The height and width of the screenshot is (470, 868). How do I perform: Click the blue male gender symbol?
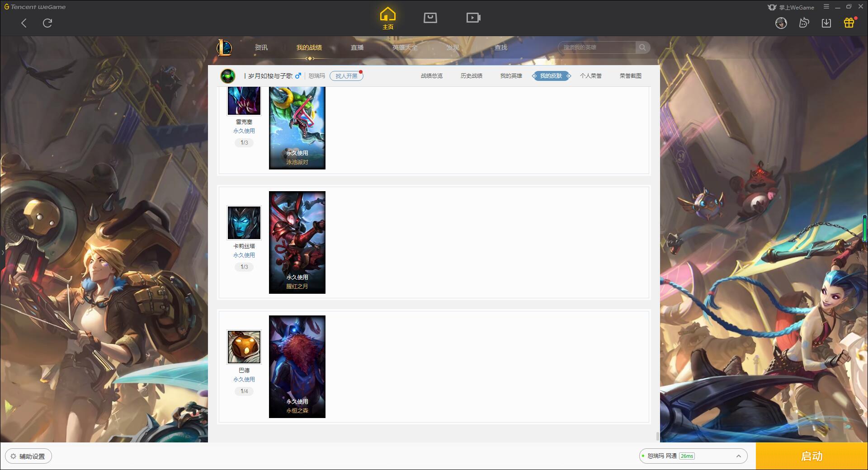point(298,75)
